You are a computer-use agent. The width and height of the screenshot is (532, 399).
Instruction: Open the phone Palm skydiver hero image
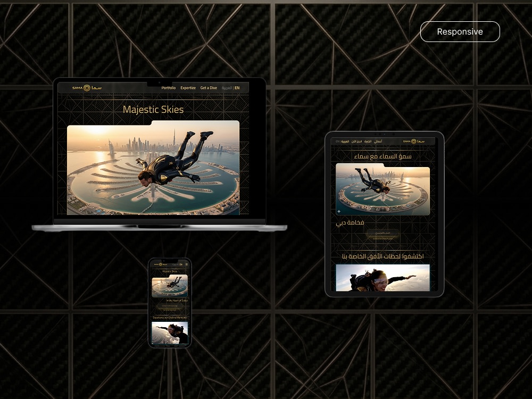coord(170,285)
